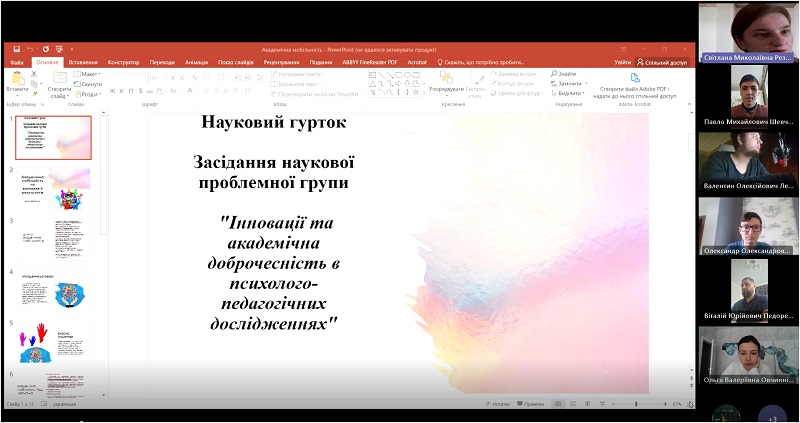This screenshot has width=800, height=423.
Task: Select the oval shape in shapes gallery
Action: [407, 74]
